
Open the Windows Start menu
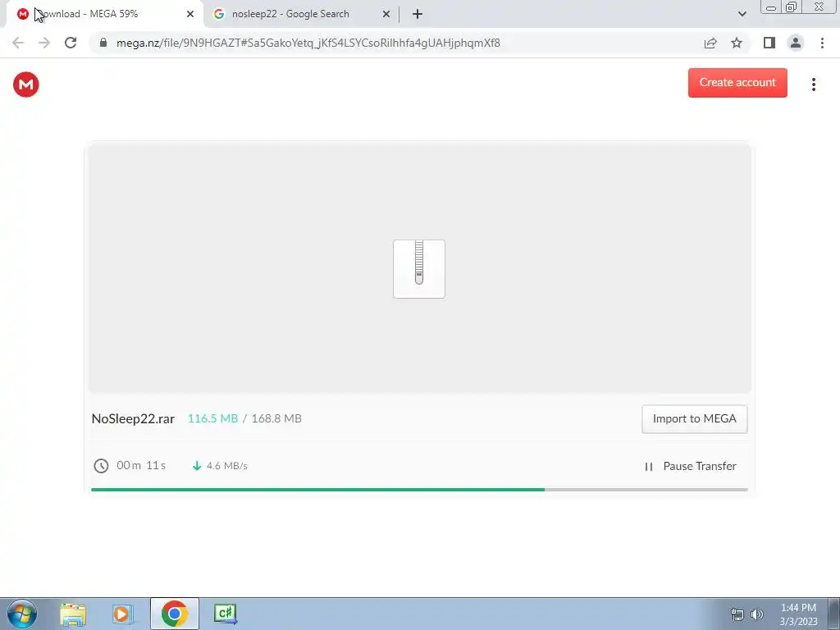(22, 614)
